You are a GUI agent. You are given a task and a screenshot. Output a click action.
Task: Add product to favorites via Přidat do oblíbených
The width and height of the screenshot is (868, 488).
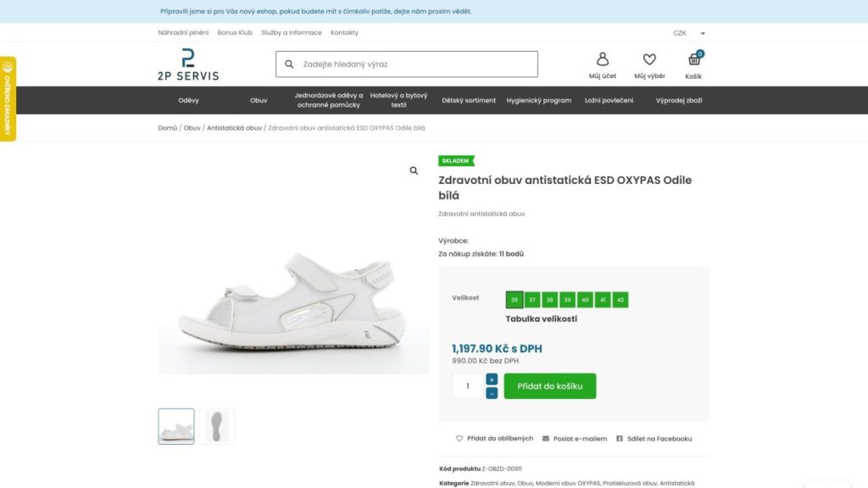pos(494,438)
